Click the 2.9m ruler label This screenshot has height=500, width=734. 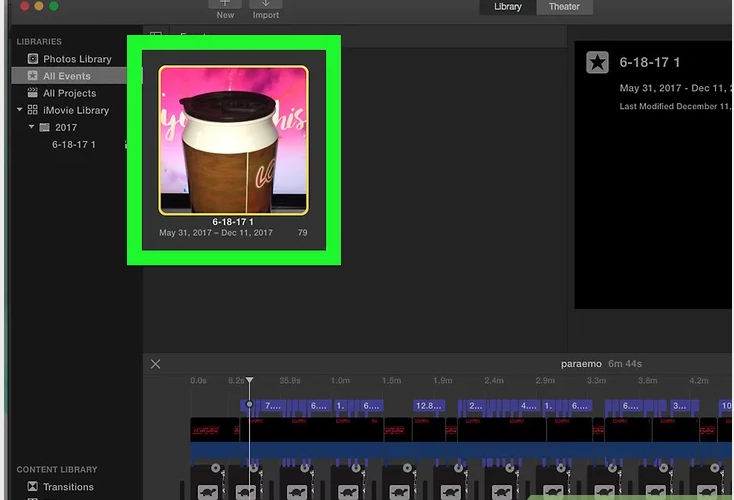pyautogui.click(x=545, y=381)
